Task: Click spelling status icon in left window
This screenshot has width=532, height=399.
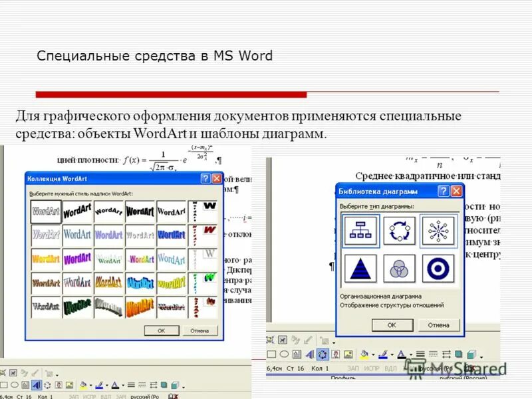Action: (x=174, y=396)
